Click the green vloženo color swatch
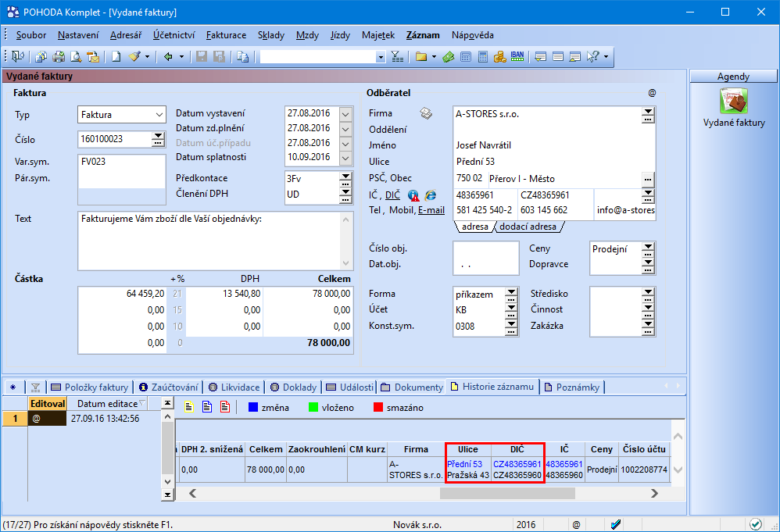This screenshot has height=532, width=780. click(313, 408)
